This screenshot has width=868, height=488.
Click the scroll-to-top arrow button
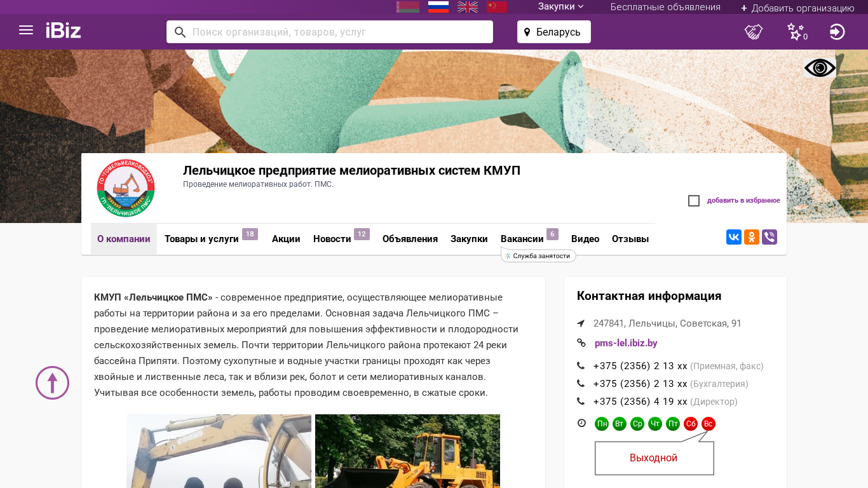pyautogui.click(x=52, y=383)
